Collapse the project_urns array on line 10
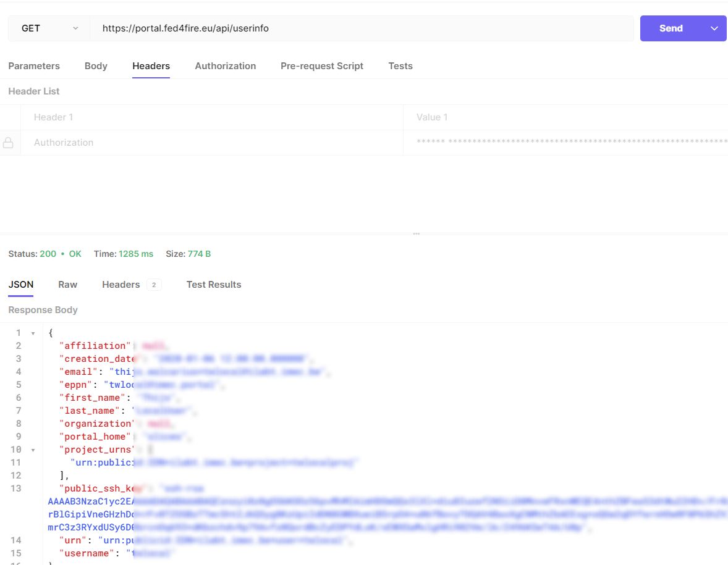Screen dimensions: 728x565 [x=33, y=450]
